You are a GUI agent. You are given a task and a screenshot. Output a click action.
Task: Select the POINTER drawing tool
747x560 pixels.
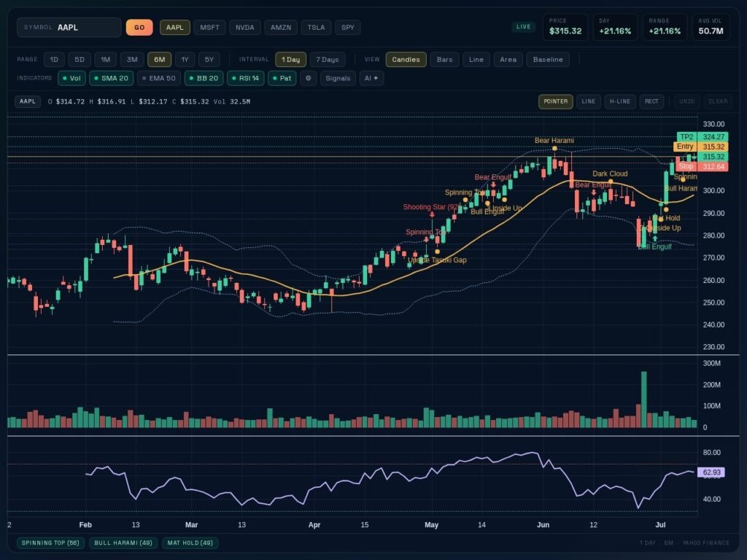point(555,101)
